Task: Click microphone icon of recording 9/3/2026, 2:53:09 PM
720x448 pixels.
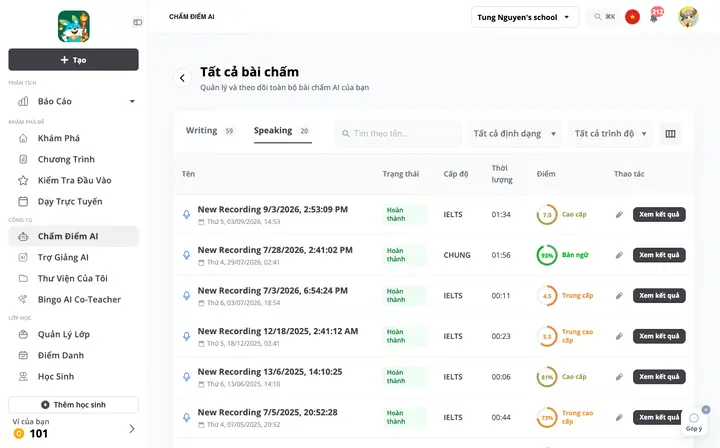Action: point(186,214)
